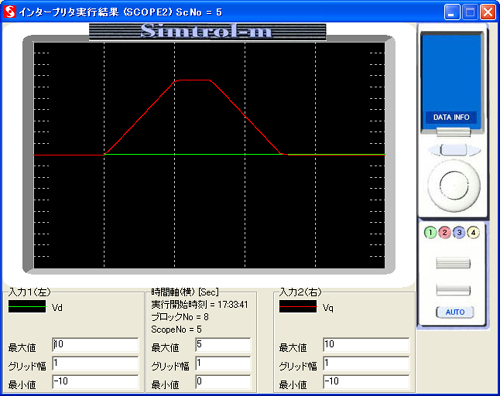
Task: Click the right arrow beside the oval button
Action: pyautogui.click(x=475, y=150)
